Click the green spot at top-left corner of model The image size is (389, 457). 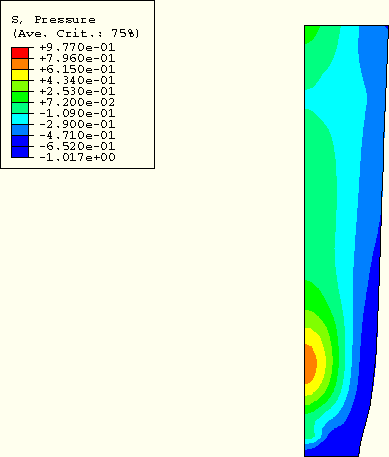tap(310, 33)
